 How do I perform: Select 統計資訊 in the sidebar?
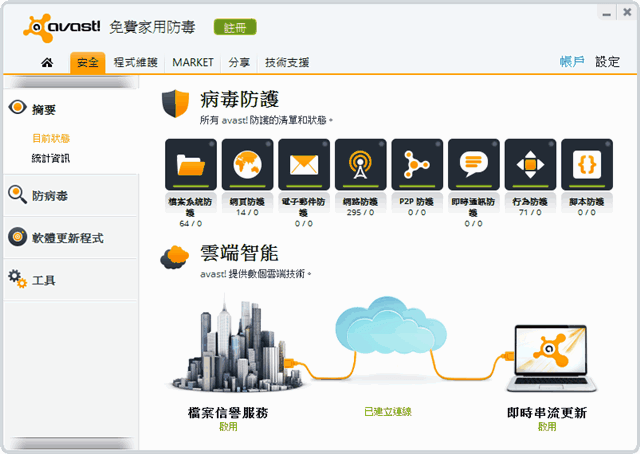[51, 158]
